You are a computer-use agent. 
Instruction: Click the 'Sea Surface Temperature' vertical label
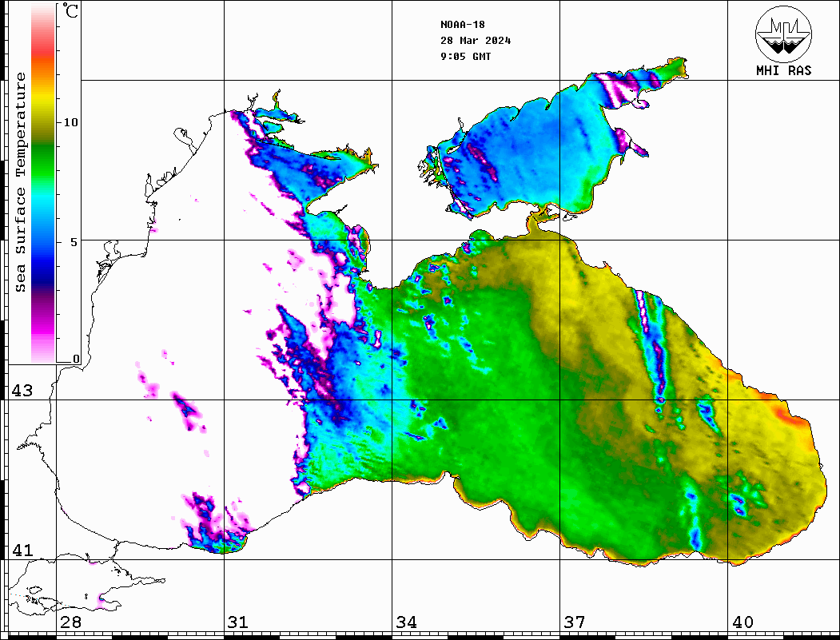pyautogui.click(x=20, y=182)
